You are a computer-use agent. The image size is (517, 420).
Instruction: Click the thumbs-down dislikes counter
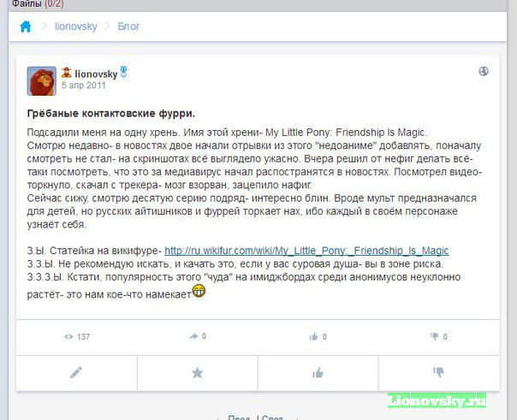coord(439,337)
